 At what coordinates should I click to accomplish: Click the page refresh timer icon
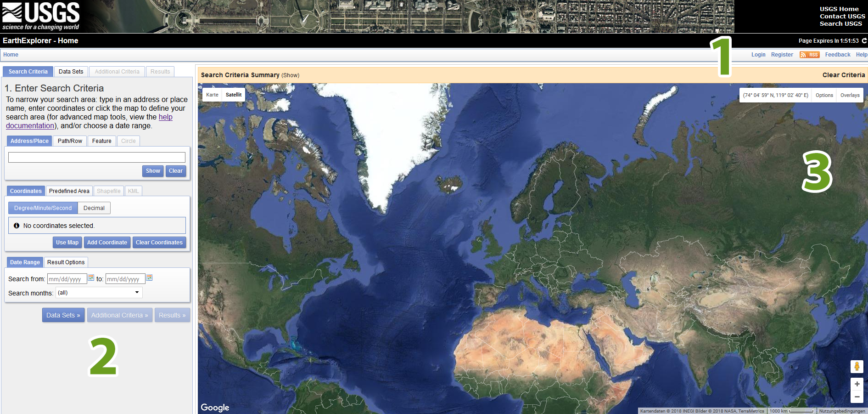pos(864,41)
